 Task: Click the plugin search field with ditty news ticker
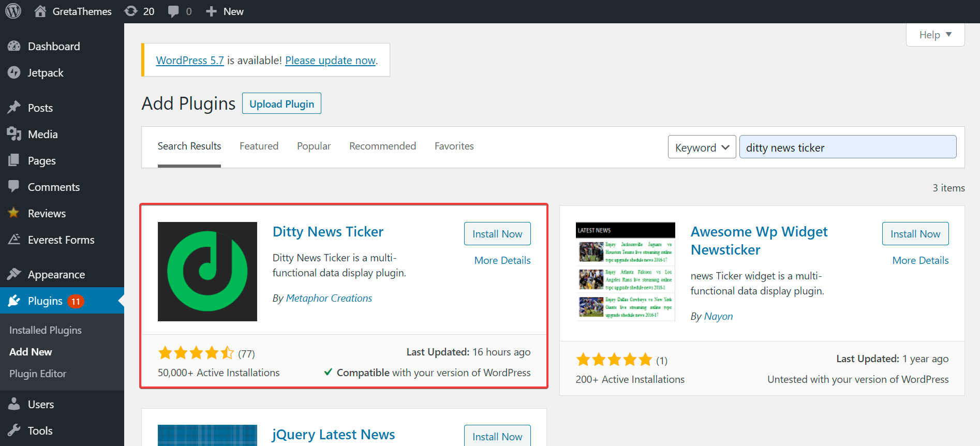(x=848, y=147)
